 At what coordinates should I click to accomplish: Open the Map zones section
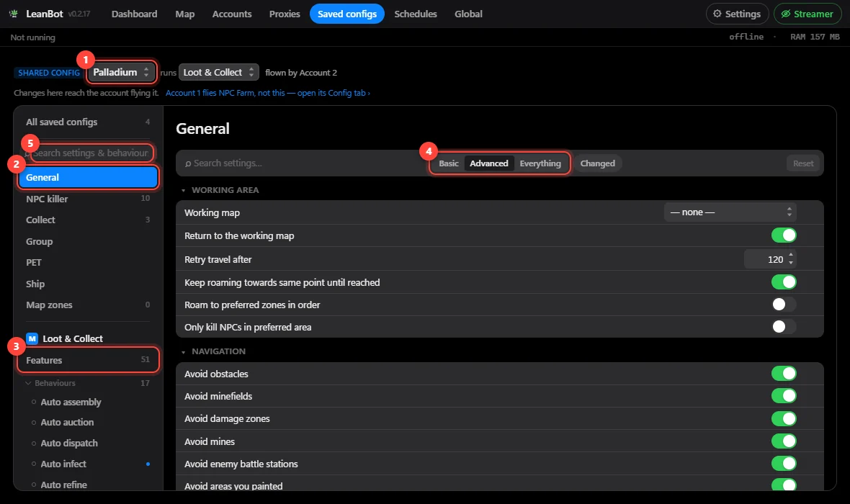pos(88,305)
